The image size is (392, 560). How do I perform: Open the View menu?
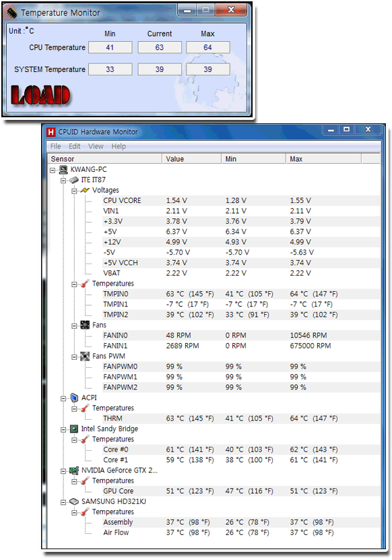pos(96,146)
